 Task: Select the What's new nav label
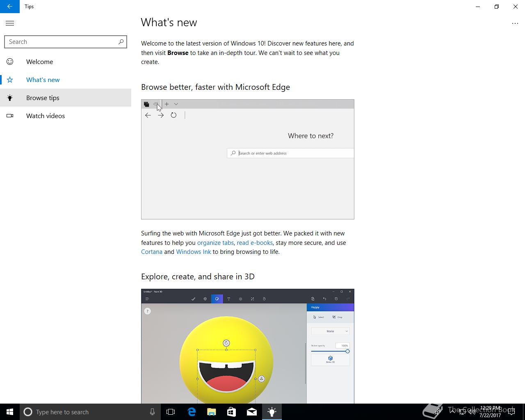(43, 80)
